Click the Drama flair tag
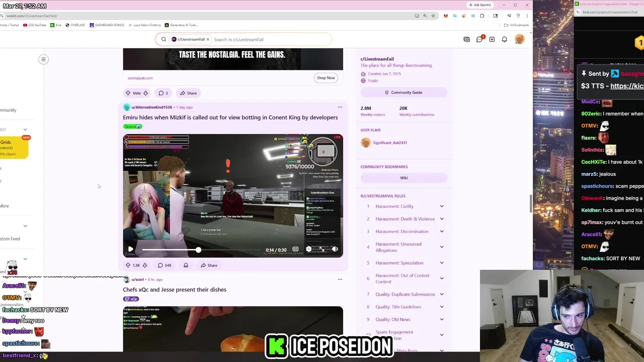The image size is (644, 362). point(133,127)
